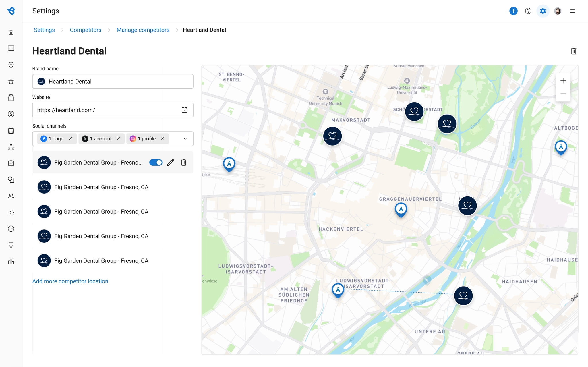Zoom in on the map
The height and width of the screenshot is (367, 588).
click(x=563, y=81)
